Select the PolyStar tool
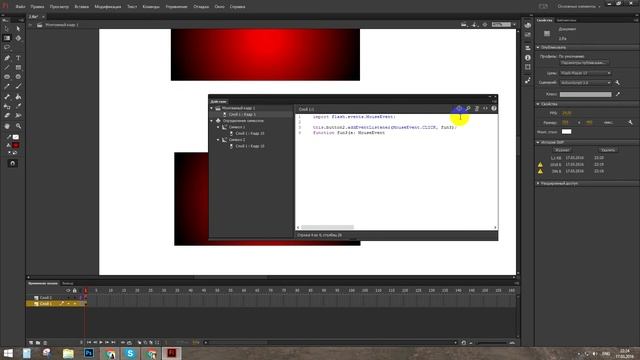This screenshot has width=640, height=360. (x=18, y=77)
